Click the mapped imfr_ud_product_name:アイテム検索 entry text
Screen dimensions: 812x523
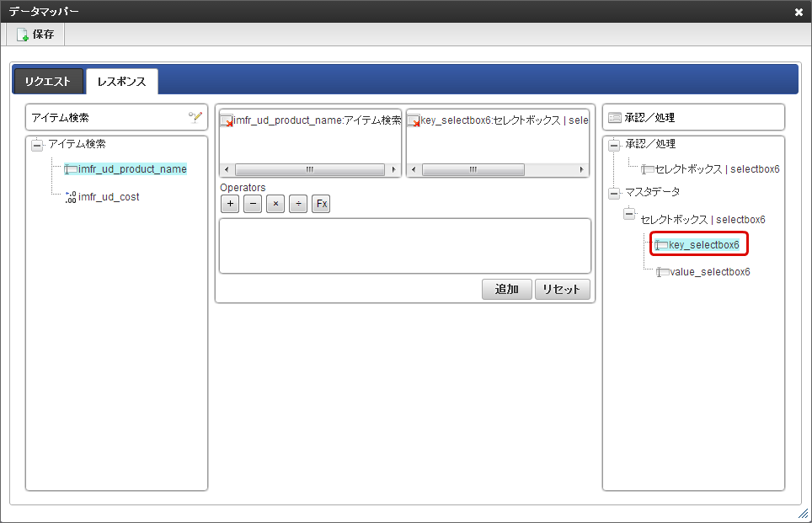point(317,120)
